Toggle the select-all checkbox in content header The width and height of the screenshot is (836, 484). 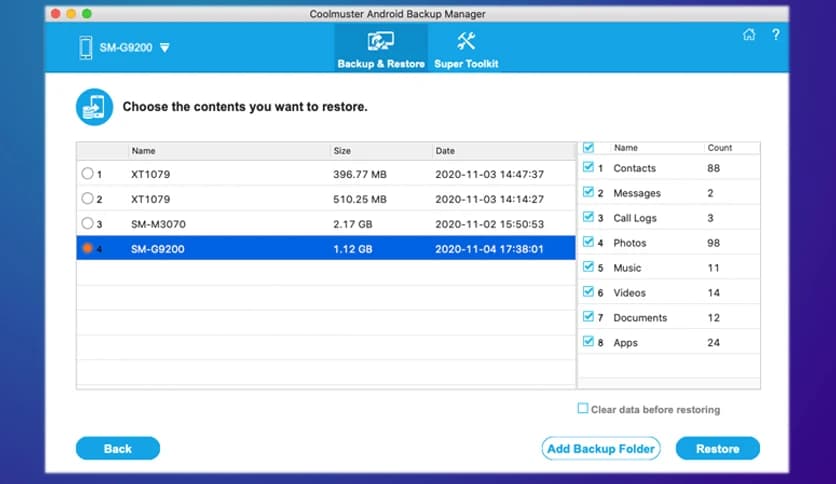tap(588, 147)
